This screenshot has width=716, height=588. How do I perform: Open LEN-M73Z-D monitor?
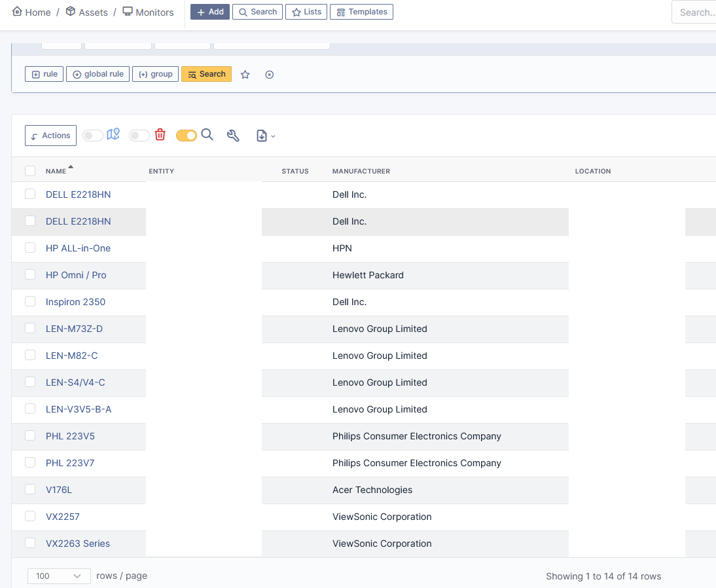point(74,329)
